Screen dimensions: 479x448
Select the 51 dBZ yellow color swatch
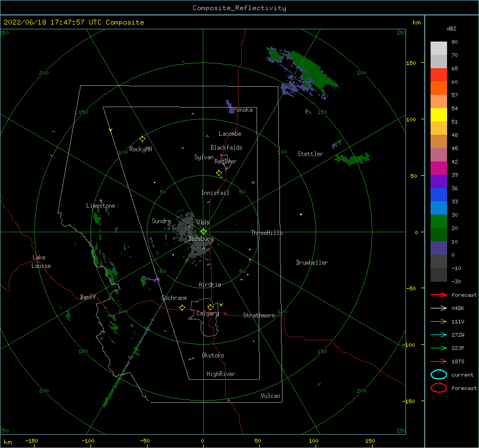tap(439, 115)
